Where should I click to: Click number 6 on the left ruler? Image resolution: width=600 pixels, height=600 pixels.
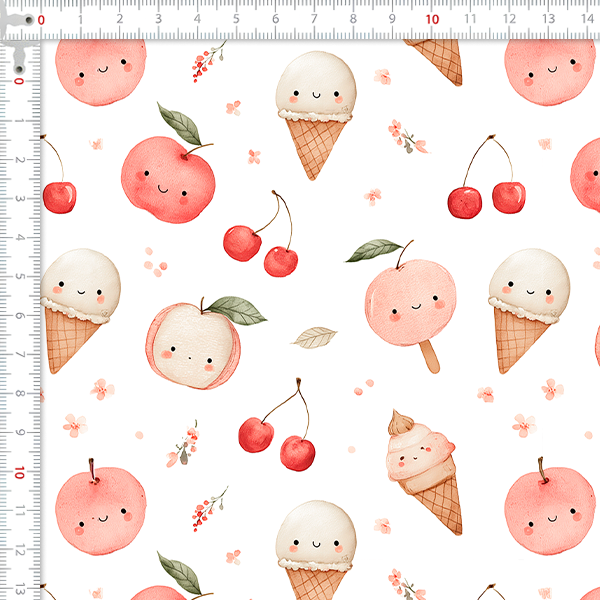click(x=19, y=316)
